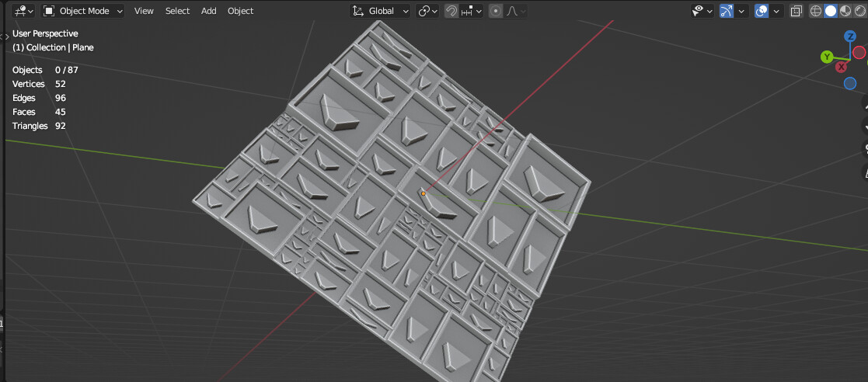Open the snapping options dropdown

[x=471, y=11]
